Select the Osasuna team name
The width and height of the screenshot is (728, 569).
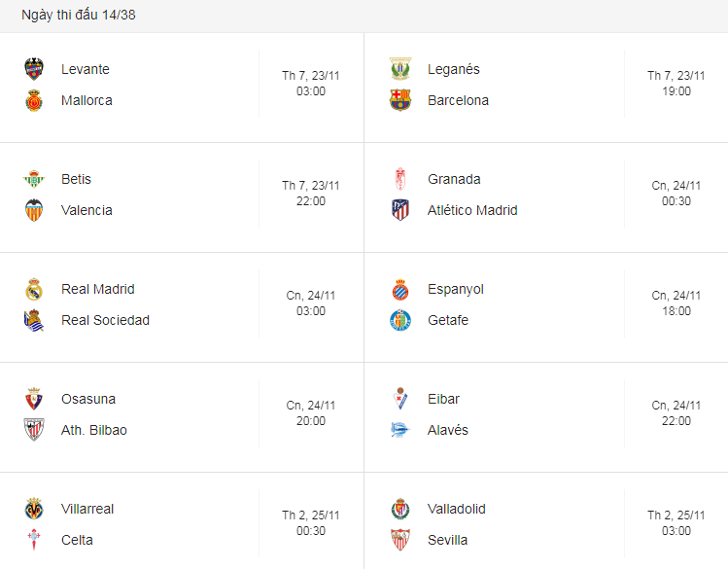click(x=88, y=399)
